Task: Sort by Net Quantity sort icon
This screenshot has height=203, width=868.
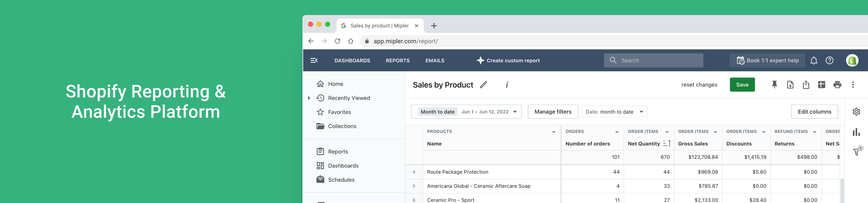Action: click(x=667, y=143)
